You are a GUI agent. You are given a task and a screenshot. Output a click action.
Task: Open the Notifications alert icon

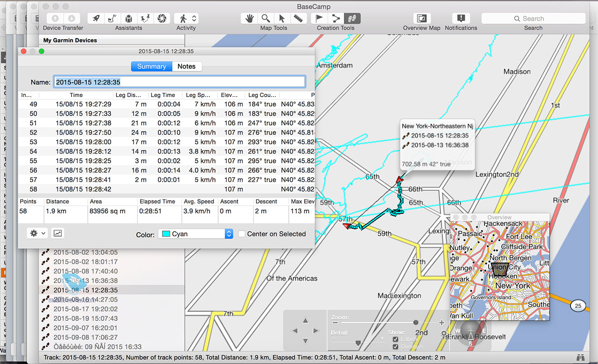click(x=461, y=18)
